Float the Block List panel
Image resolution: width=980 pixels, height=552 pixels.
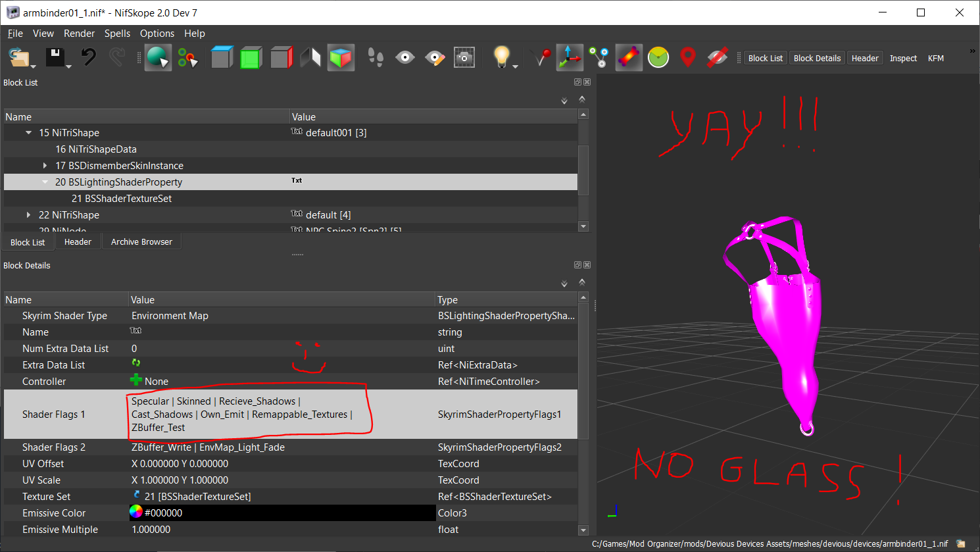pos(577,82)
